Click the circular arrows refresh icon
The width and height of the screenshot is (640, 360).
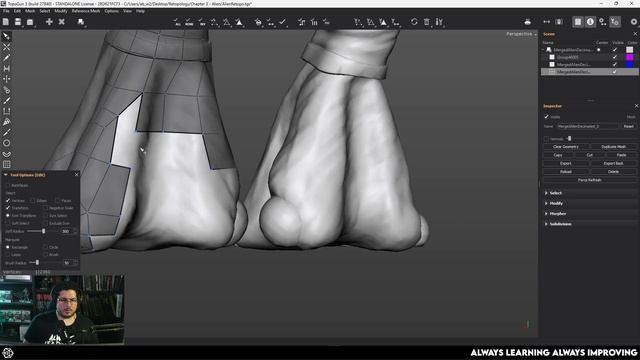tap(414, 22)
